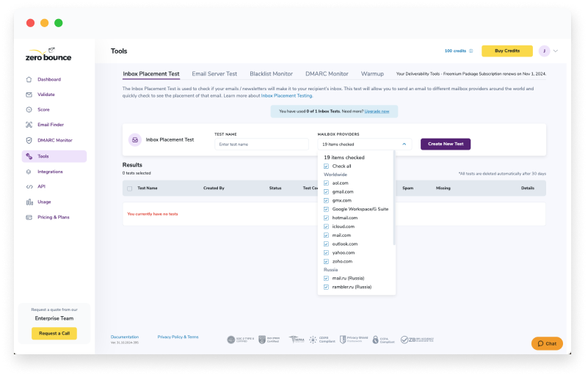Open Score via its sidebar icon
The height and width of the screenshot is (377, 588).
coord(29,110)
